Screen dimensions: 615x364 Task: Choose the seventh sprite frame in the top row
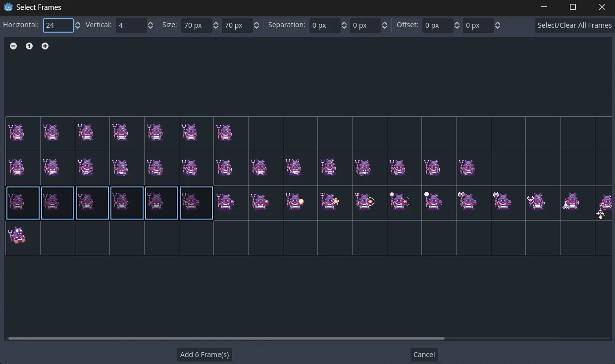point(231,134)
